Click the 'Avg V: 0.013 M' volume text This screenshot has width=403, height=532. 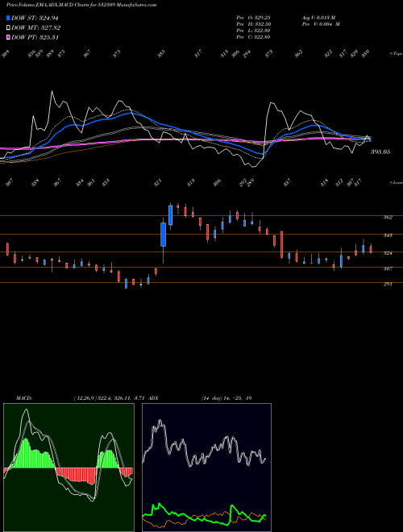[x=319, y=17]
